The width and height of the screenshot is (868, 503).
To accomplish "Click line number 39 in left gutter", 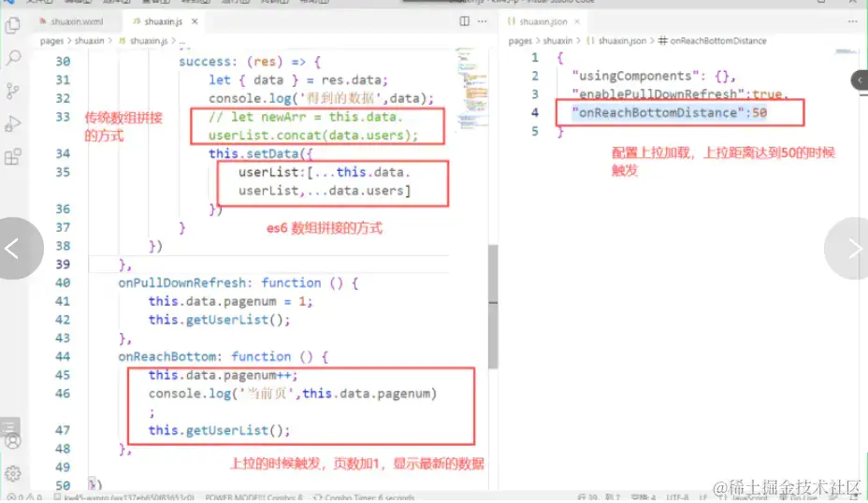I will [x=63, y=264].
